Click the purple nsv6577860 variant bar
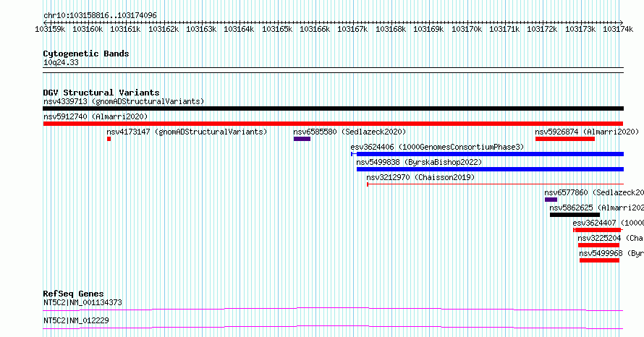Image resolution: width=644 pixels, height=337 pixels. tap(551, 200)
